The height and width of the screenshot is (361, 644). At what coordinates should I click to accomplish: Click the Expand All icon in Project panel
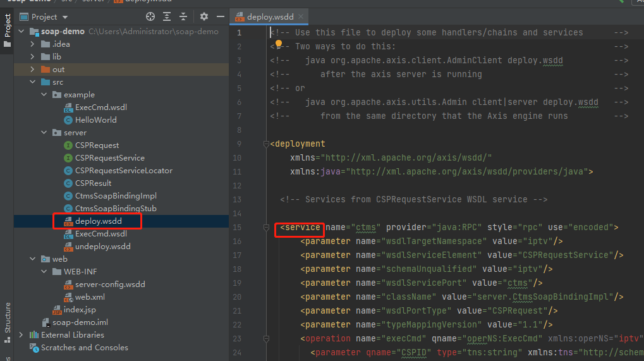[167, 17]
